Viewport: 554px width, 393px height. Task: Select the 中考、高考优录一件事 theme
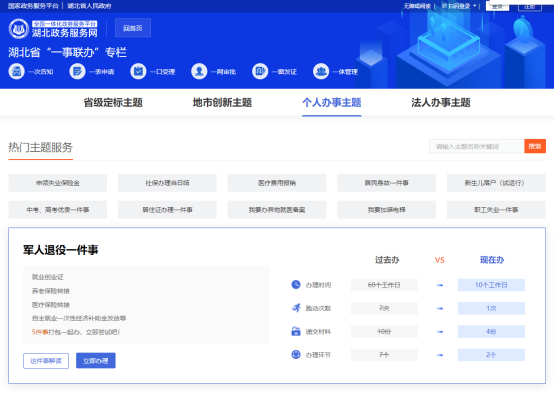click(x=58, y=210)
